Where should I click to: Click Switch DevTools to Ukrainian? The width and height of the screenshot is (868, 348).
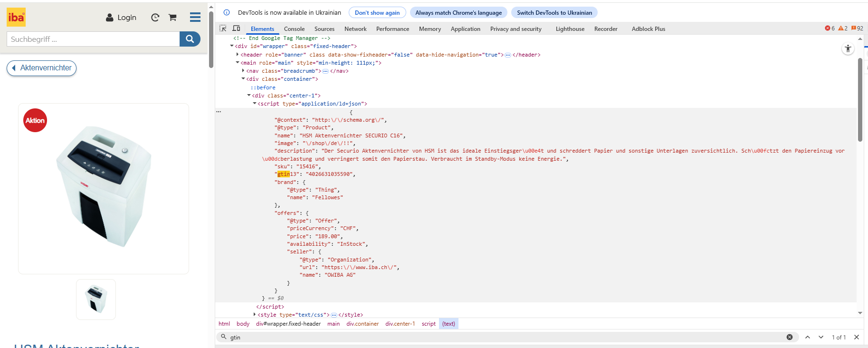coord(554,12)
